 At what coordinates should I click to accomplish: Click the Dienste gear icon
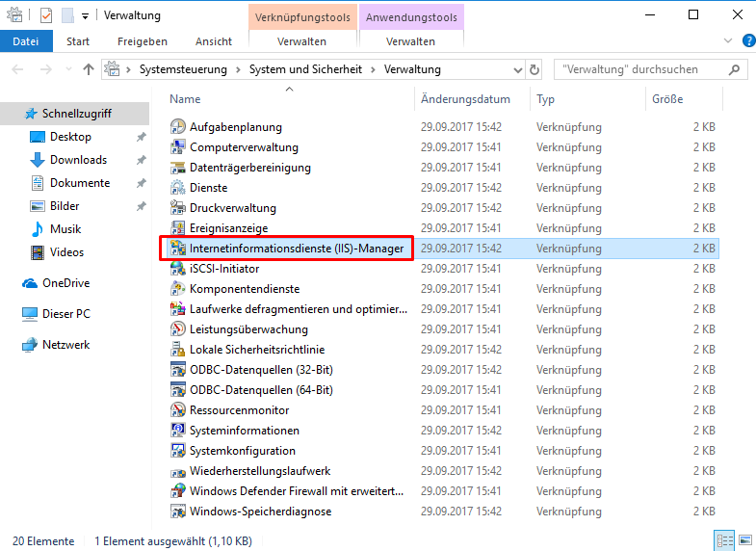click(178, 188)
